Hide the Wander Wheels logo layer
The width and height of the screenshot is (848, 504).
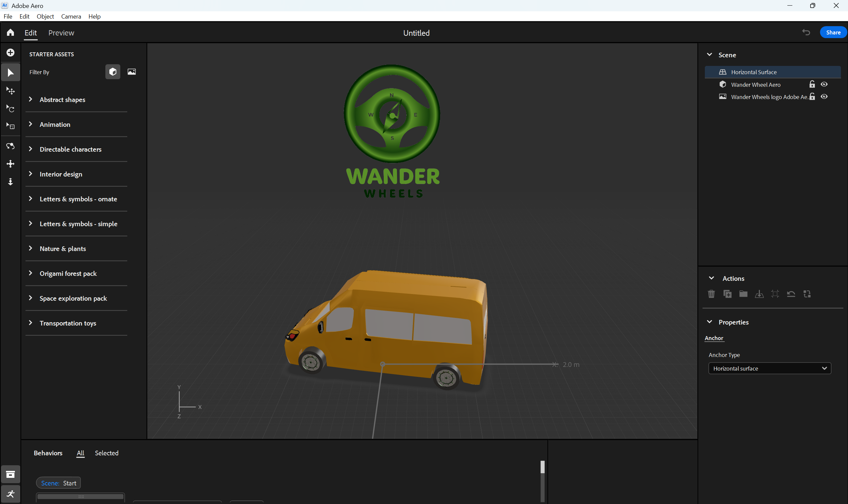click(824, 96)
